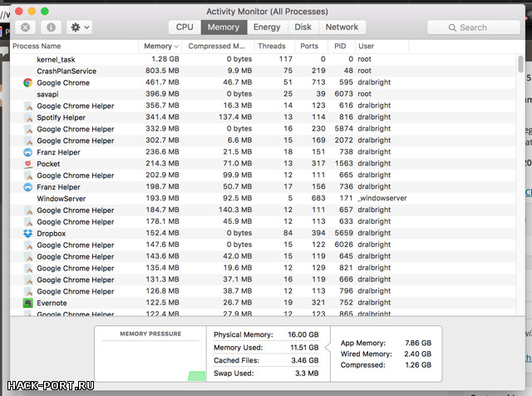Sort by User column header
Screen dimensions: 532x396
(x=367, y=47)
